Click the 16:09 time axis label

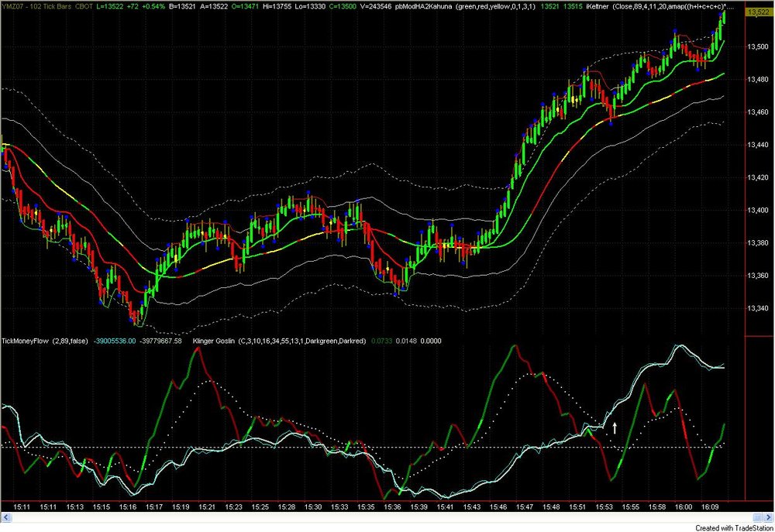pyautogui.click(x=710, y=506)
